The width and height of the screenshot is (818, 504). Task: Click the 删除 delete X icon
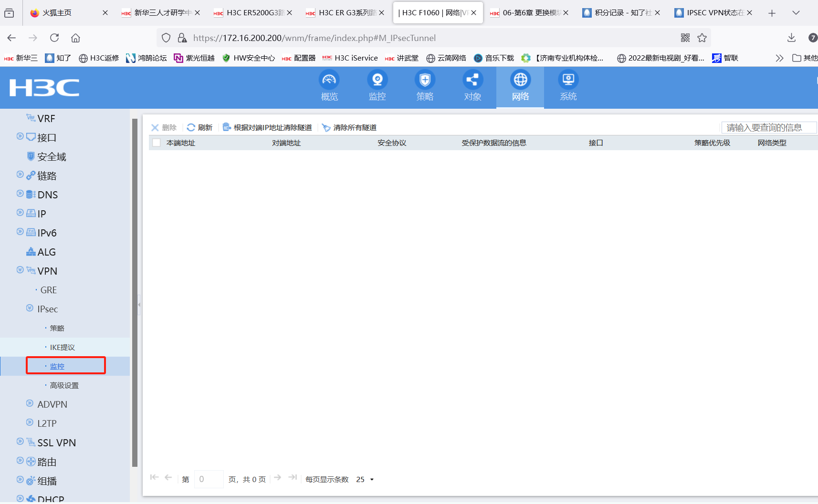point(155,127)
